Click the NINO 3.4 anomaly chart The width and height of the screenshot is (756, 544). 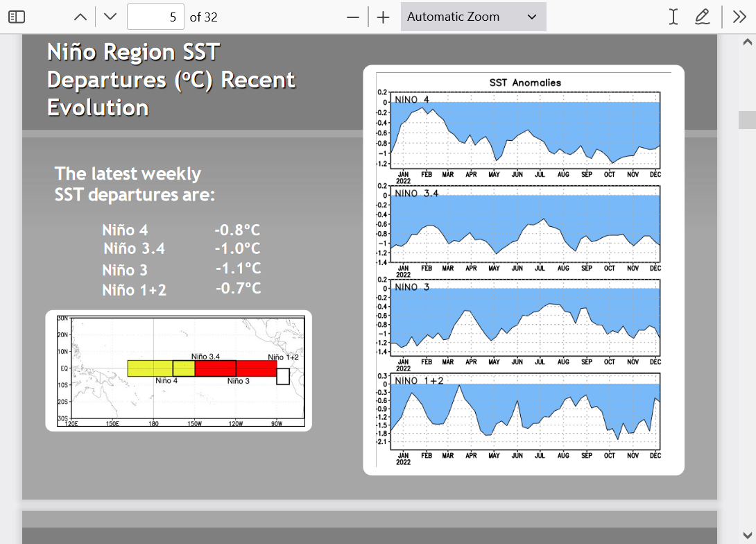[x=525, y=224]
